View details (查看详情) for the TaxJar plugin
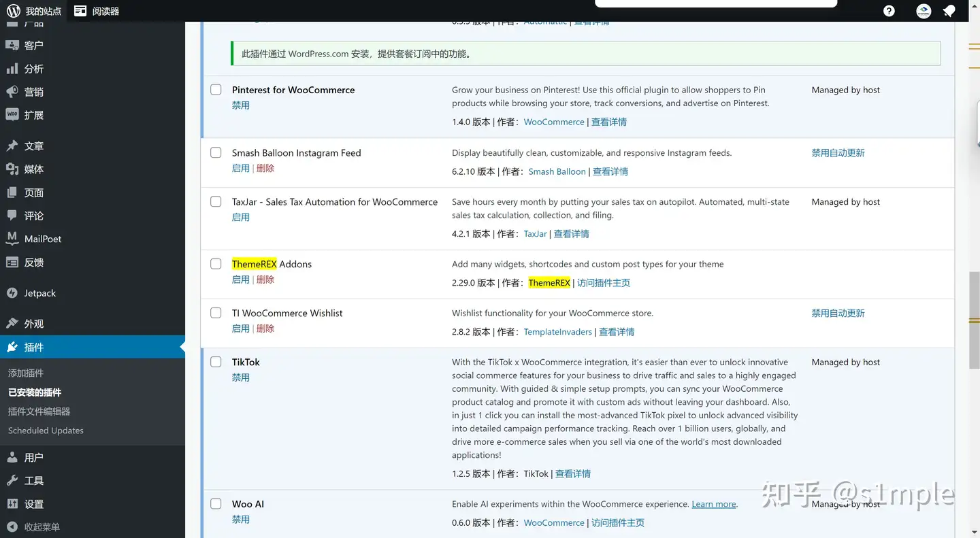Screen dimensions: 980x538 pos(572,234)
